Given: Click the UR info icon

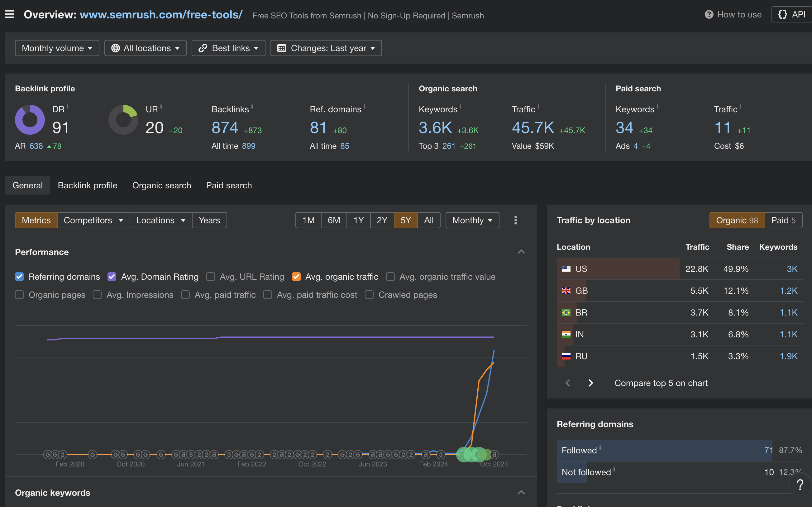Looking at the screenshot, I should (161, 106).
